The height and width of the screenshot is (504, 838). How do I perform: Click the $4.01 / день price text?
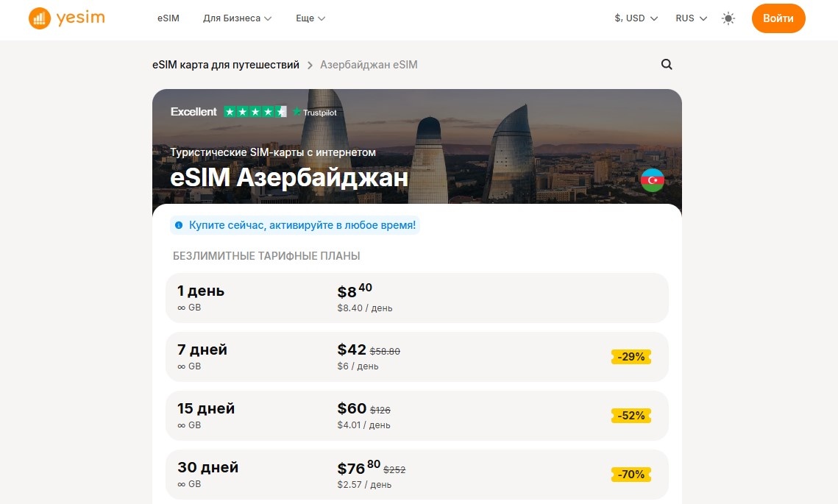click(x=363, y=425)
